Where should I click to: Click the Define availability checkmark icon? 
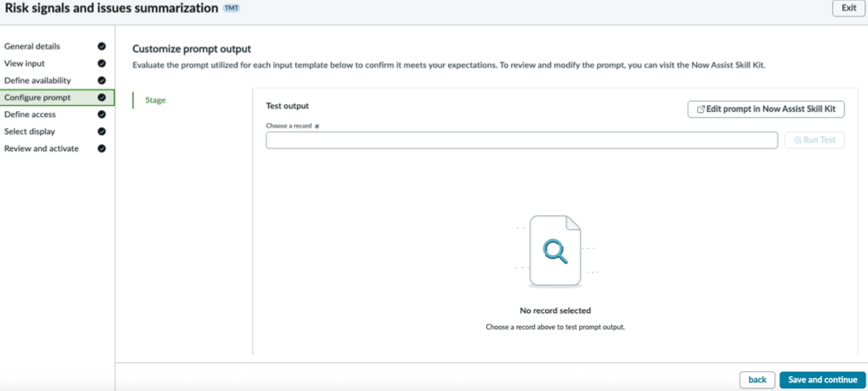102,81
